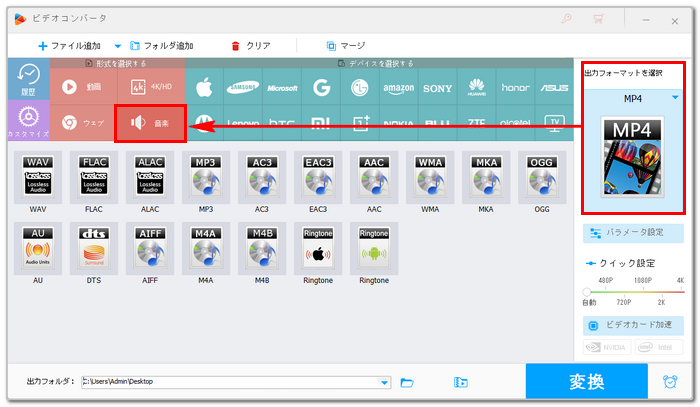Click the quick setting resolution slider
Screen dimensions: 700x407
coord(633,291)
